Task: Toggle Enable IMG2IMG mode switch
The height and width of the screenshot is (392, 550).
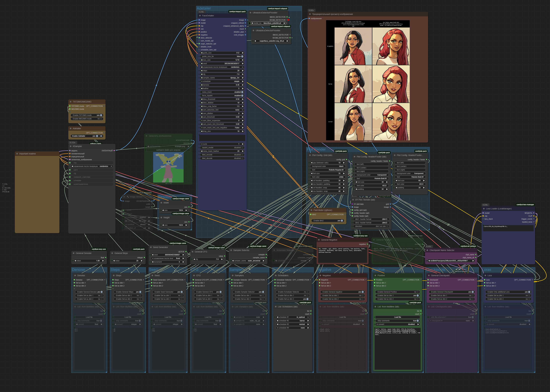Action: tap(101, 119)
